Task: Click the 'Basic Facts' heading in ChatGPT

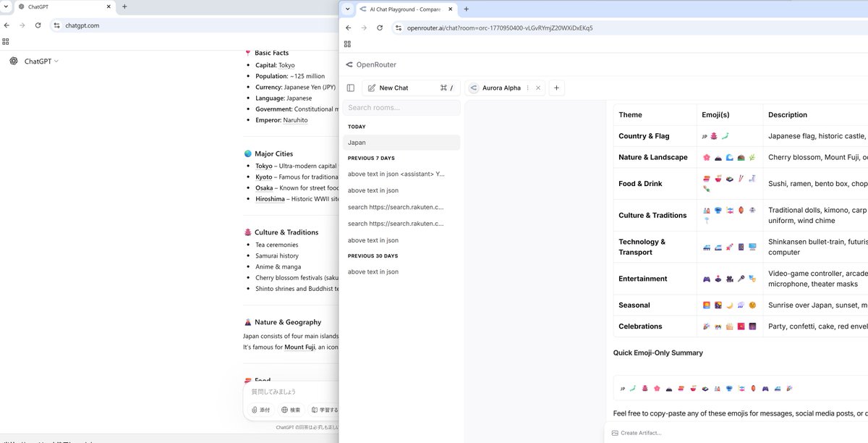Action: pos(271,53)
